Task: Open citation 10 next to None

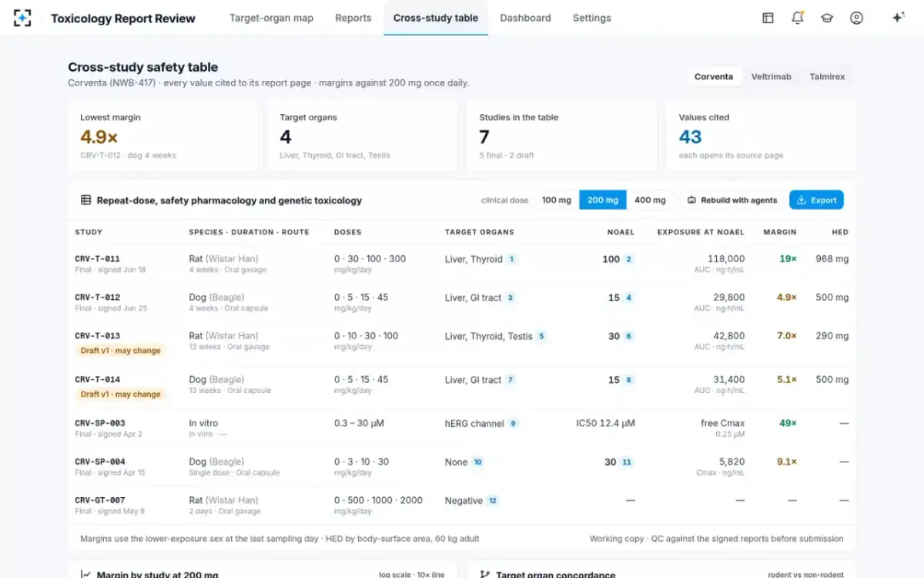Action: [477, 462]
